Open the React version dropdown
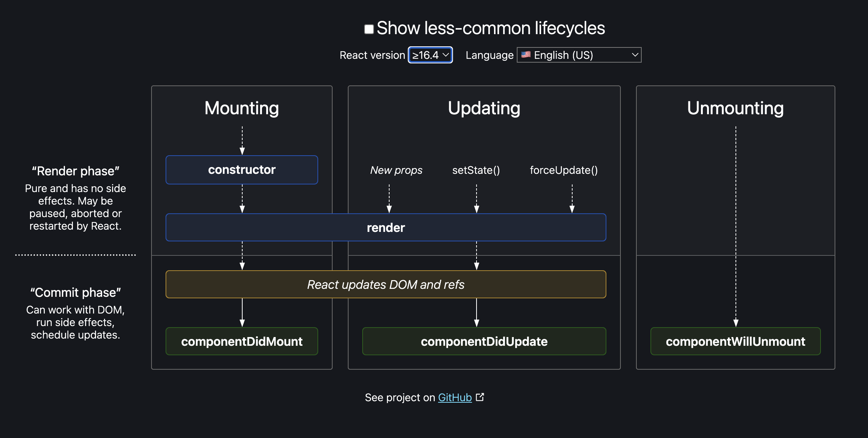Viewport: 868px width, 438px height. pos(430,55)
